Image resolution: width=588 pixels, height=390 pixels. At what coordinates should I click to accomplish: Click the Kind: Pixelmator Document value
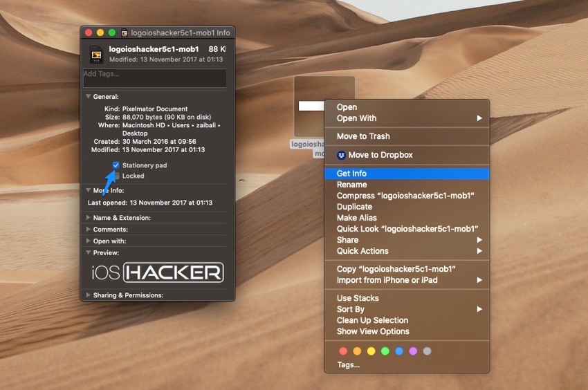click(x=155, y=109)
